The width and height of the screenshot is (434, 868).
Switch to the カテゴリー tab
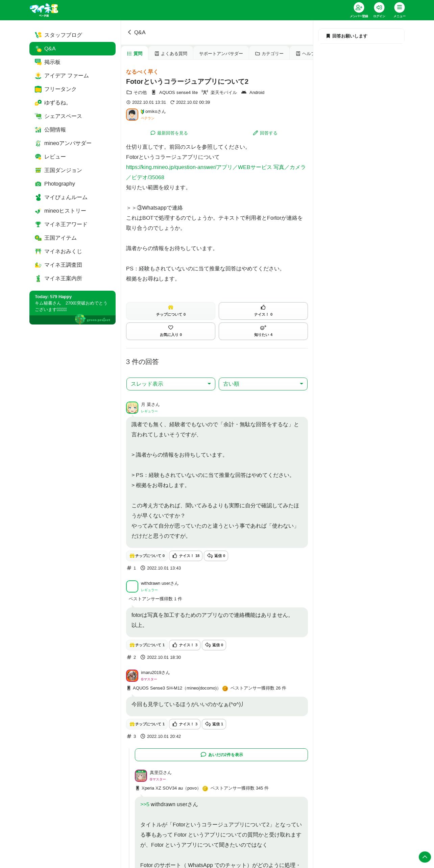coord(269,53)
